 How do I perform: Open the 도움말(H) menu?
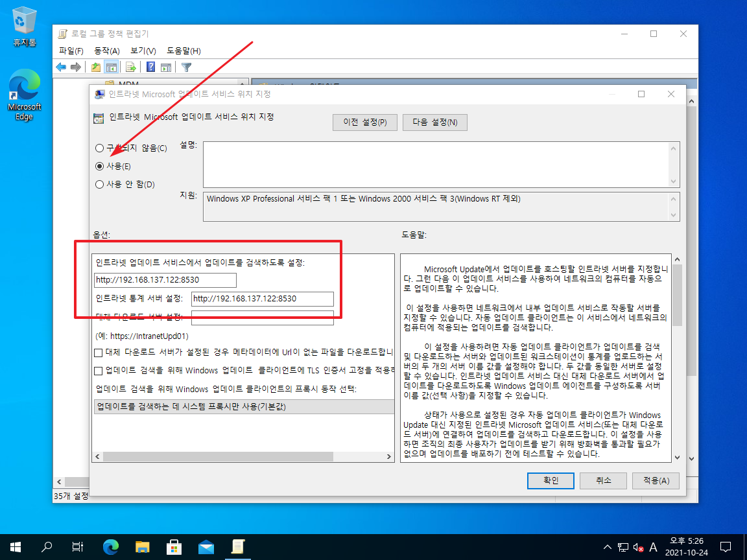[184, 51]
